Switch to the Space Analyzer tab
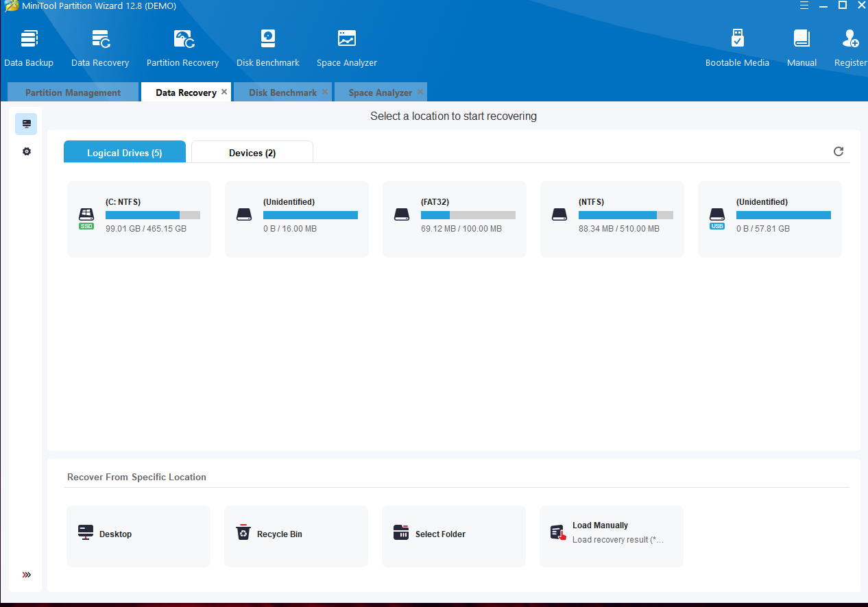The width and height of the screenshot is (868, 607). coord(380,92)
